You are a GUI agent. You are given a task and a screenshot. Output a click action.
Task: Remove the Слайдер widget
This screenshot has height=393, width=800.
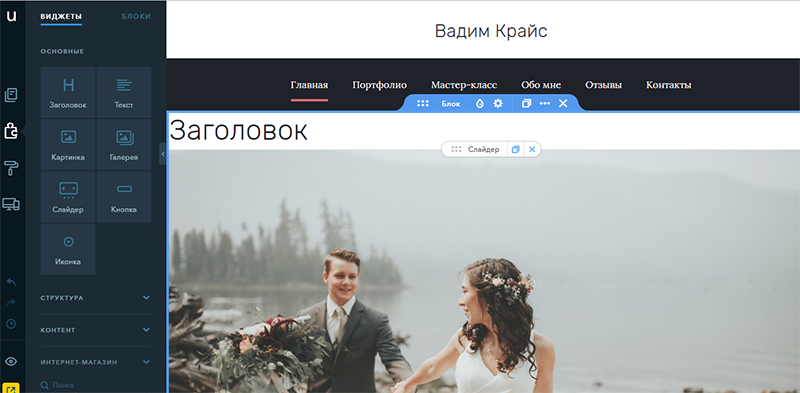pyautogui.click(x=532, y=150)
